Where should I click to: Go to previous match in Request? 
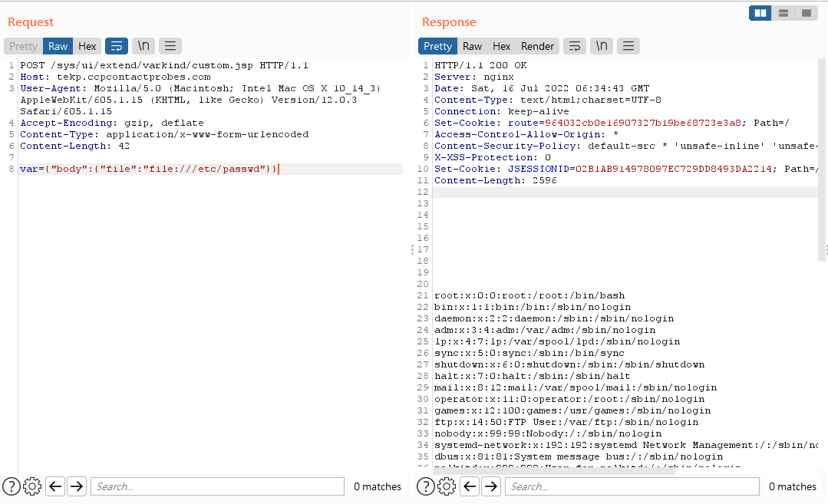click(55, 486)
